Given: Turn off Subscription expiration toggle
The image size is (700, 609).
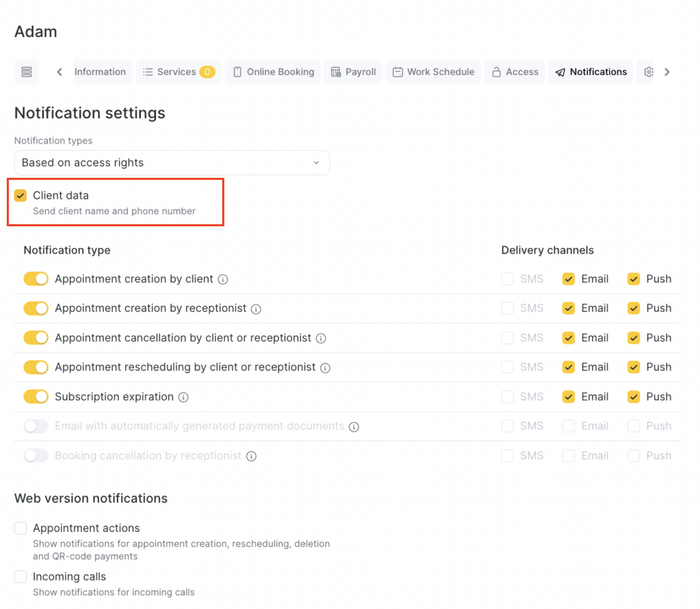Looking at the screenshot, I should [36, 396].
